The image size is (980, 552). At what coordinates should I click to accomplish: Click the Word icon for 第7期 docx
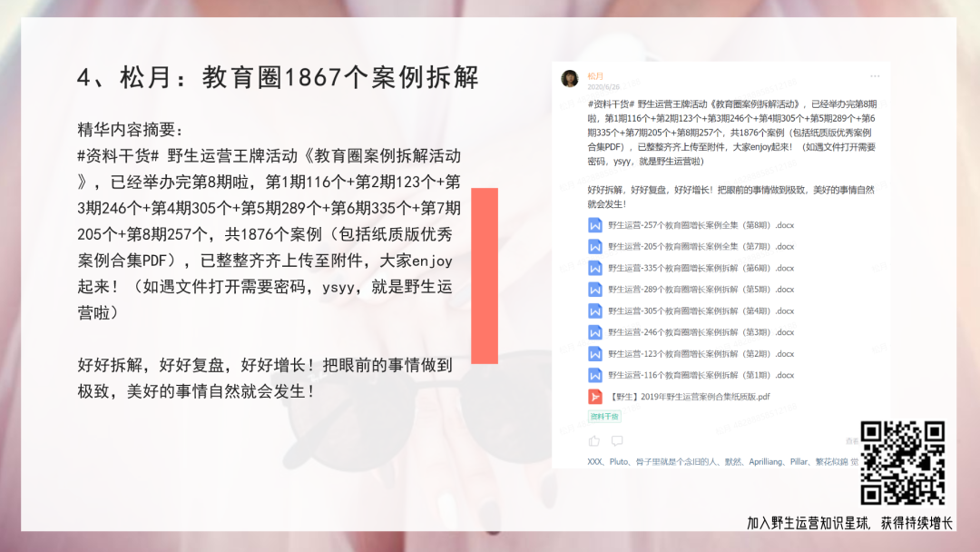click(595, 246)
